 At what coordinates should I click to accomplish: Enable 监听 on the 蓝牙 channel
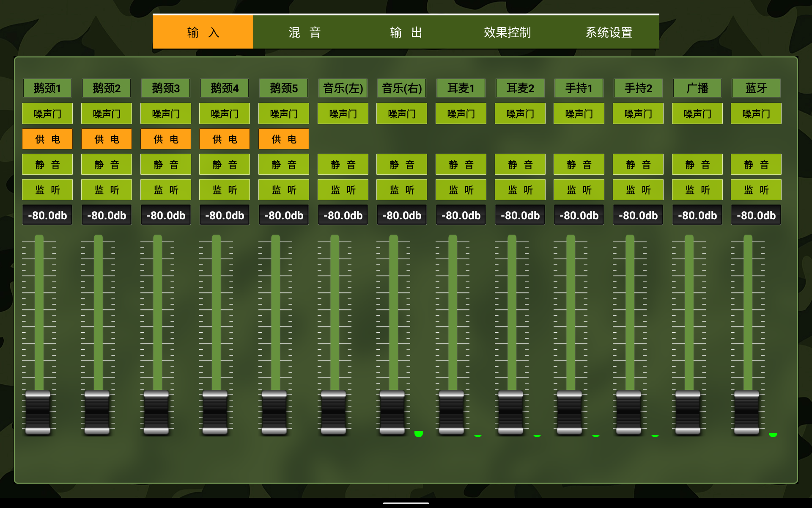click(756, 190)
